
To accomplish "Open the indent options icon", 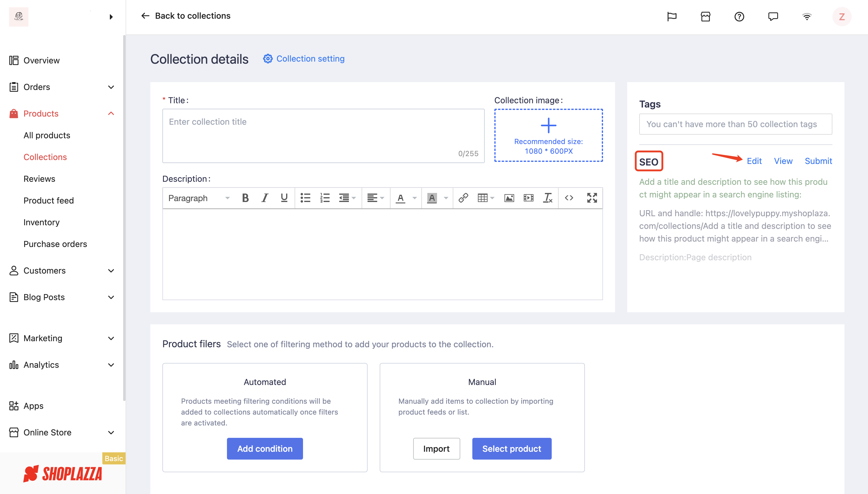I will 347,198.
